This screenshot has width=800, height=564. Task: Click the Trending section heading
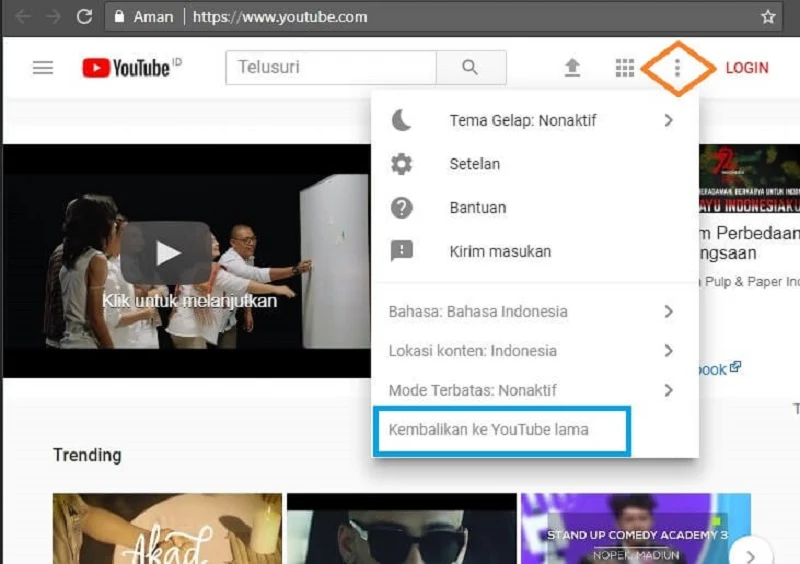click(87, 455)
